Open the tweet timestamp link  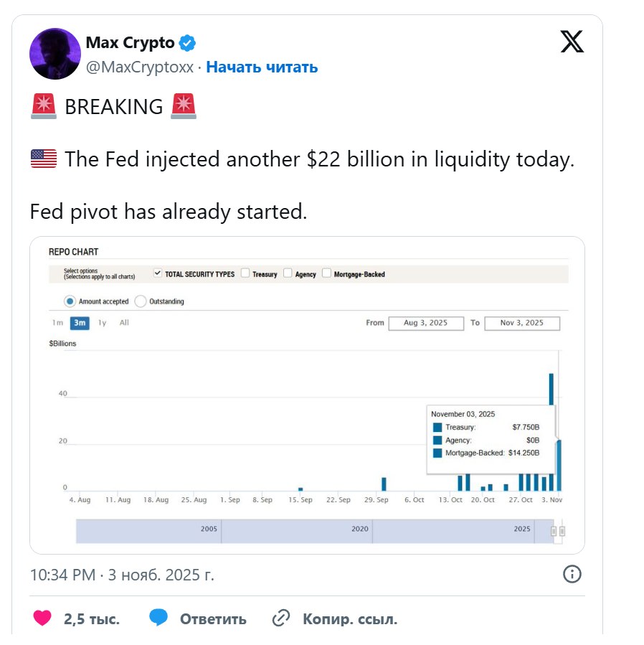click(x=122, y=575)
